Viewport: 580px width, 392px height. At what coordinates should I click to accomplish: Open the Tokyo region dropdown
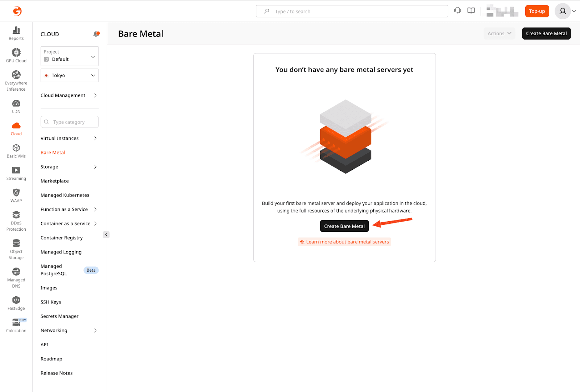[x=70, y=75]
